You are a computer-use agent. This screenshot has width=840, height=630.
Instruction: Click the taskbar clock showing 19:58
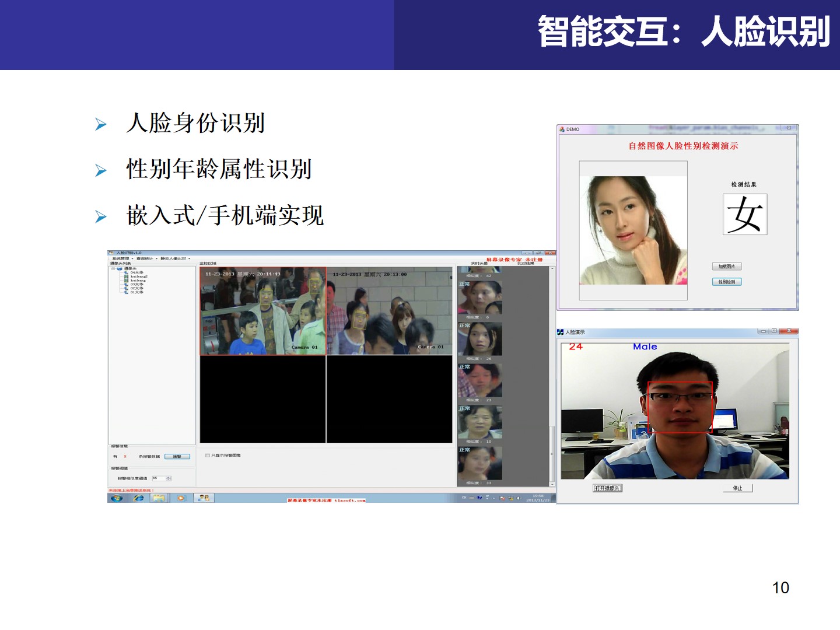pyautogui.click(x=538, y=498)
